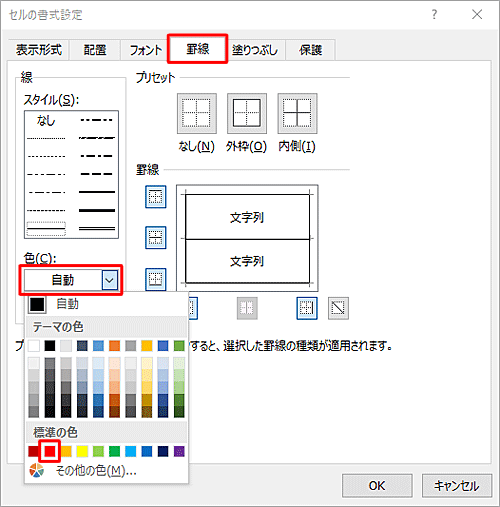This screenshot has width=500, height=507.
Task: Apply the 内側(I) inside borders preset
Action: (x=297, y=113)
